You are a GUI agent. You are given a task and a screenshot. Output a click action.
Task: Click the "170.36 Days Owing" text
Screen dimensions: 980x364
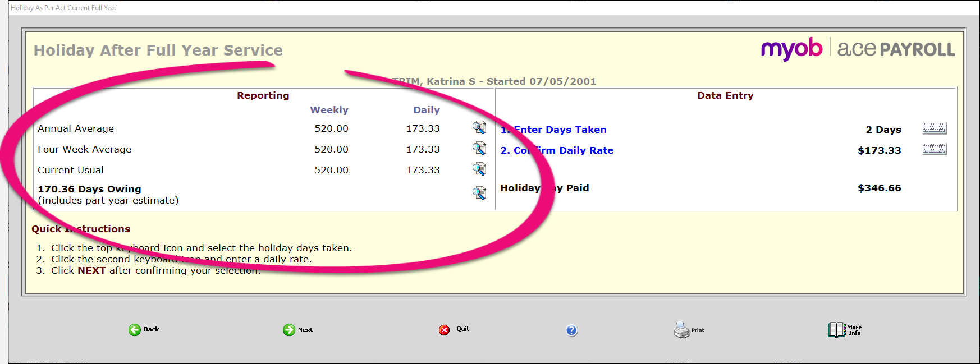(x=89, y=189)
